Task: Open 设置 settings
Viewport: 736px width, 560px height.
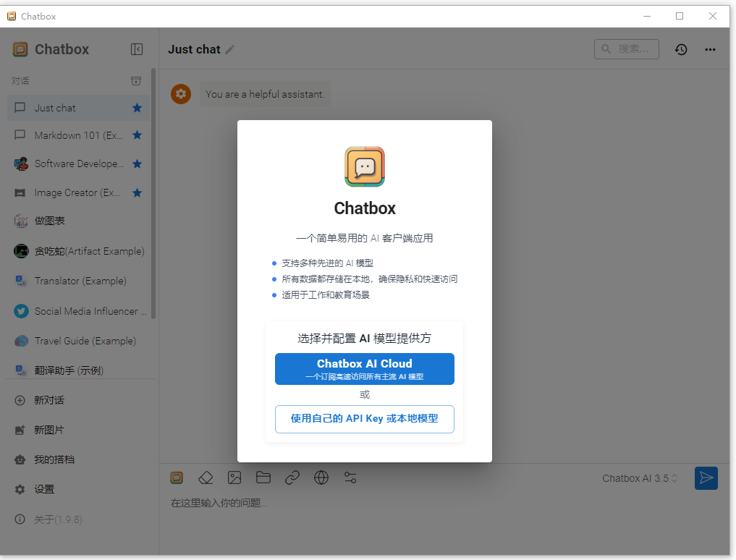Action: (x=78, y=489)
